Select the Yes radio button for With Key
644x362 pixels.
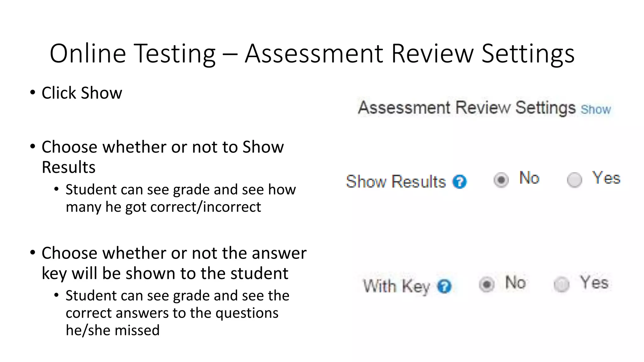pos(561,285)
